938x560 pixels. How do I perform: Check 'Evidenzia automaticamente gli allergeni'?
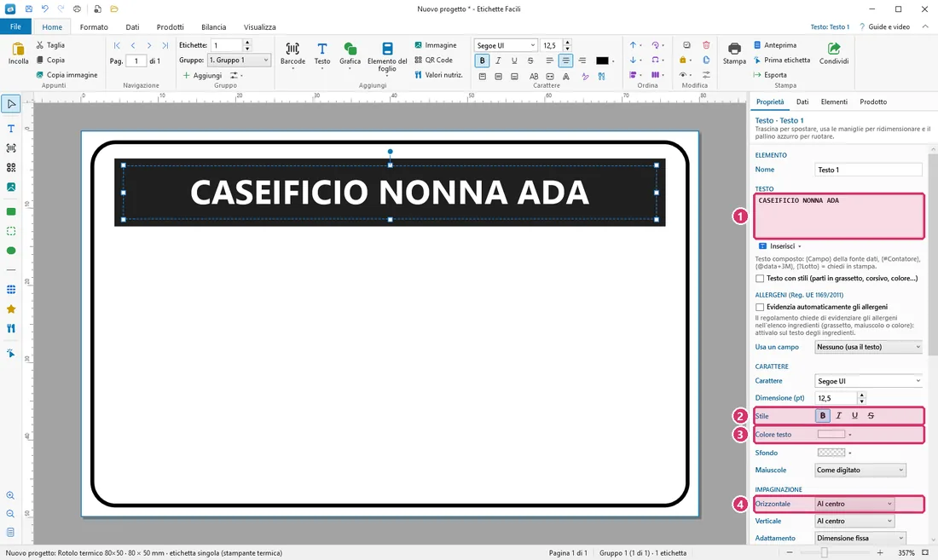760,307
